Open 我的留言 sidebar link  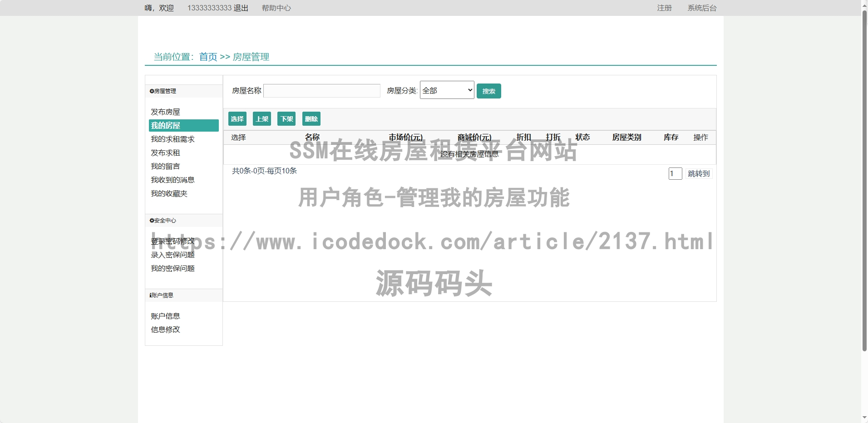(165, 166)
